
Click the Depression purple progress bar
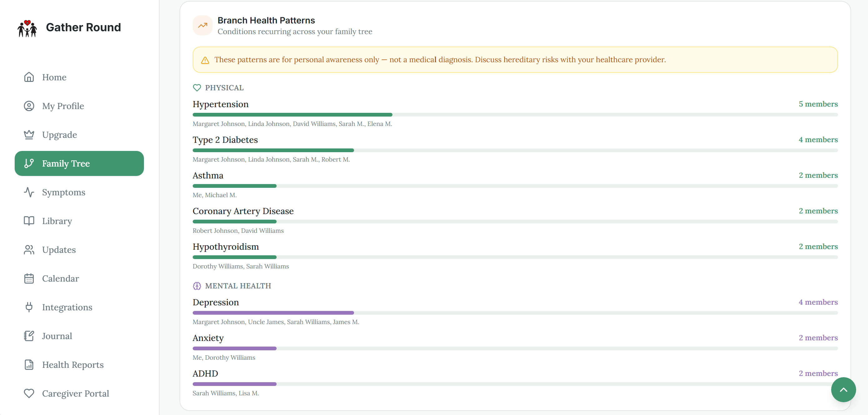(x=515, y=313)
